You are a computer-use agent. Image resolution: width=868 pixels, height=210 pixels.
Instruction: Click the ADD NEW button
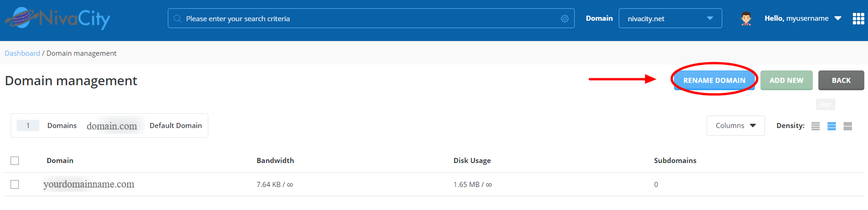coord(786,80)
